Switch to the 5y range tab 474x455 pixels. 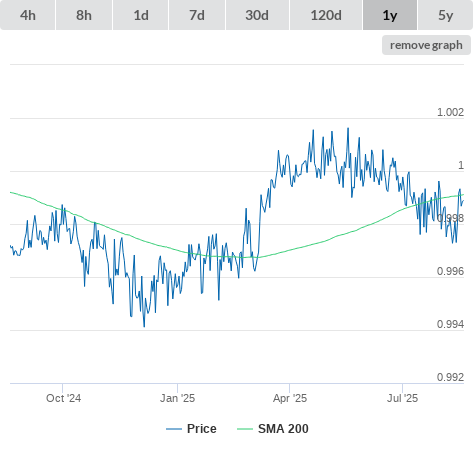tap(445, 15)
